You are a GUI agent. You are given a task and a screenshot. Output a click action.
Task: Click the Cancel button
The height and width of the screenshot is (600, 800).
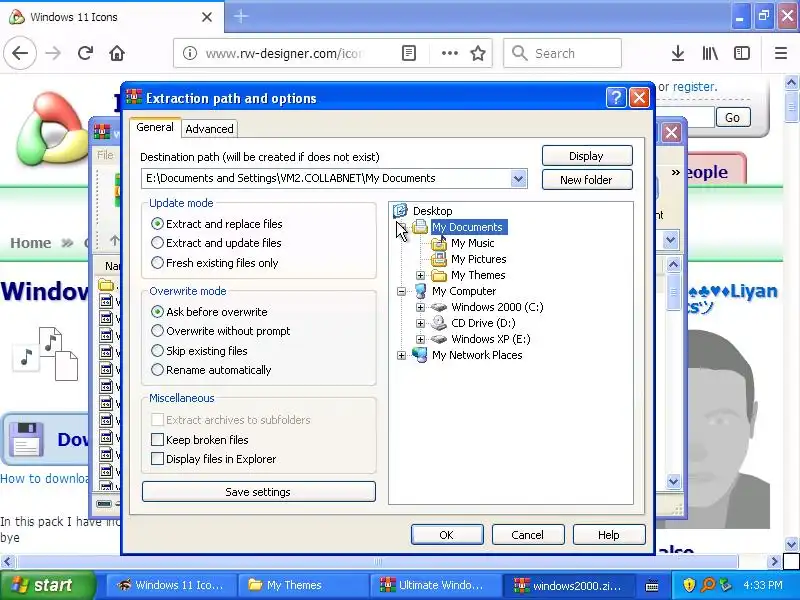pyautogui.click(x=528, y=535)
